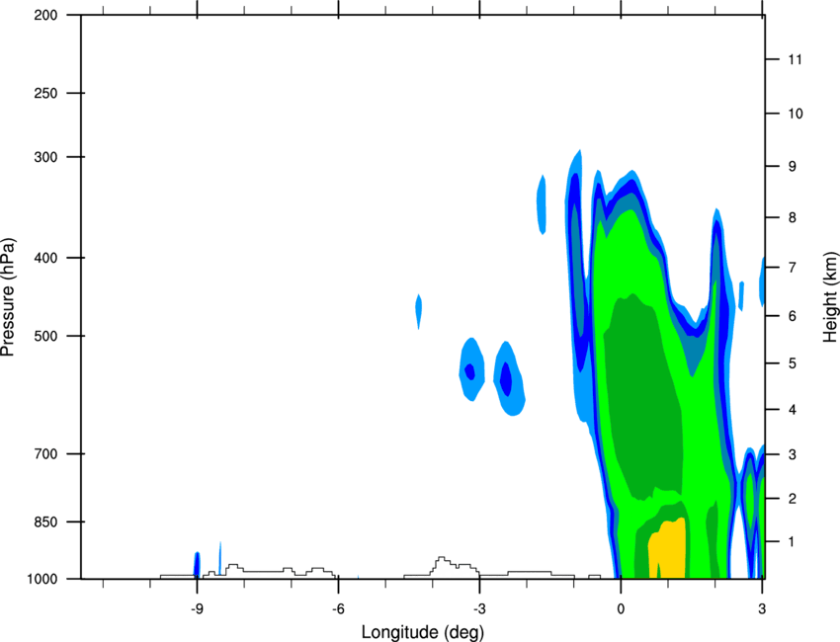
Task: Click the 0 longitude tick label
Action: [621, 609]
